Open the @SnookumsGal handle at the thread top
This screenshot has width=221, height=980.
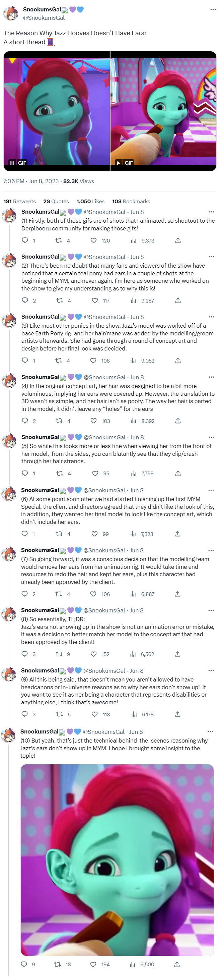tap(44, 18)
